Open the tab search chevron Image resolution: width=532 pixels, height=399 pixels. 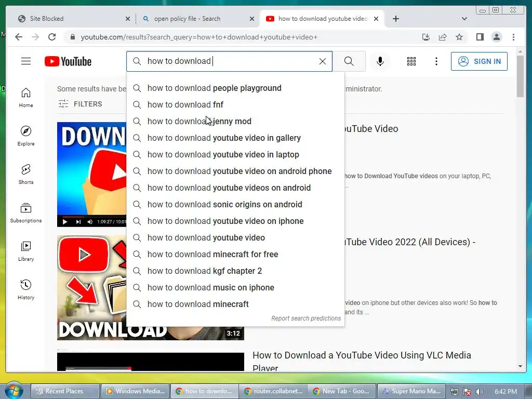click(x=464, y=19)
